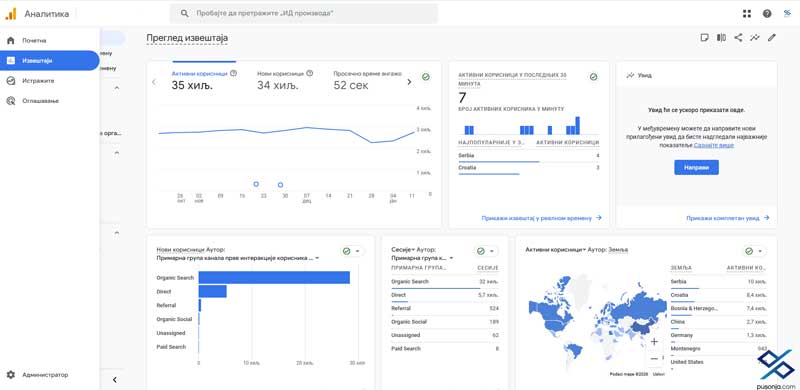Click the Преглед извештаја title
Image resolution: width=800 pixels, height=390 pixels.
pyautogui.click(x=187, y=38)
